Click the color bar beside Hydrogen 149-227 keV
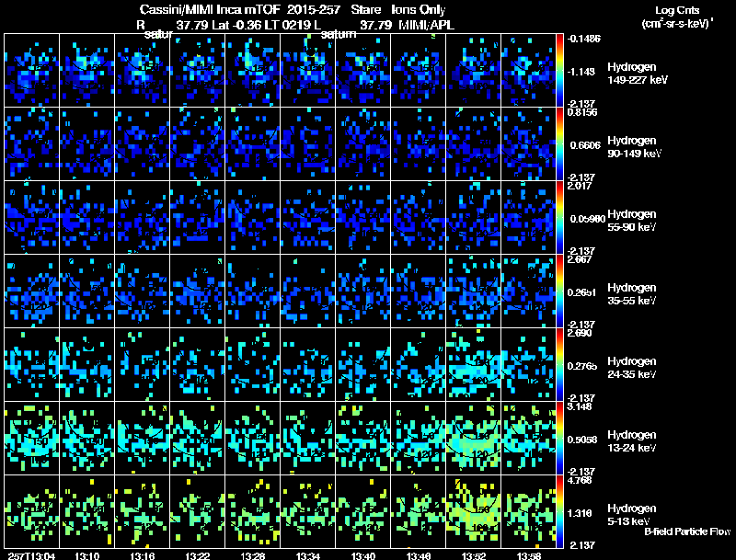Viewport: 736px width, 560px height. coord(560,70)
